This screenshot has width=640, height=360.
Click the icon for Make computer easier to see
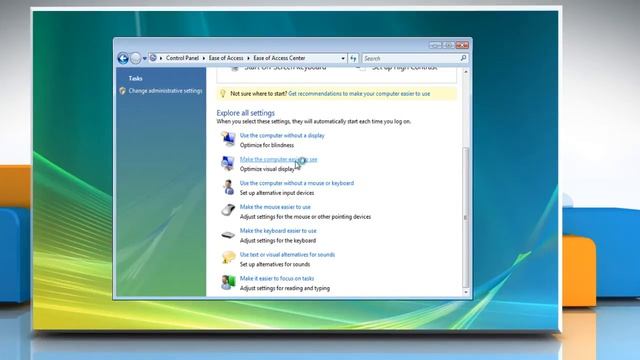pos(228,162)
